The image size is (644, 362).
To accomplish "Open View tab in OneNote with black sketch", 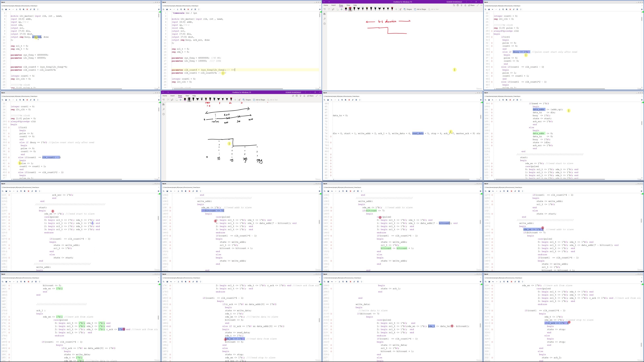I will coord(187,96).
